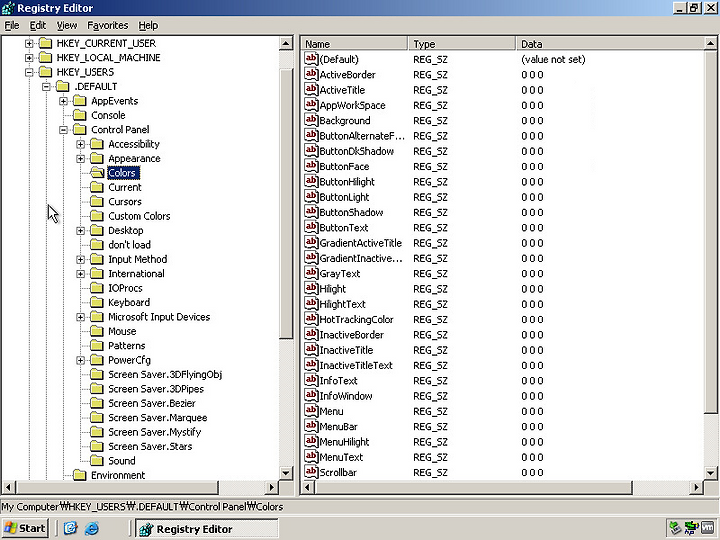Click the MenuBar value icon
The height and width of the screenshot is (540, 720).
click(x=311, y=426)
